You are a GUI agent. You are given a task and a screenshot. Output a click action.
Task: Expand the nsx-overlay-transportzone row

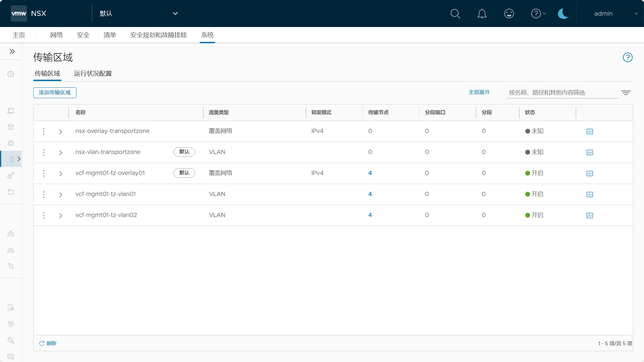[61, 131]
